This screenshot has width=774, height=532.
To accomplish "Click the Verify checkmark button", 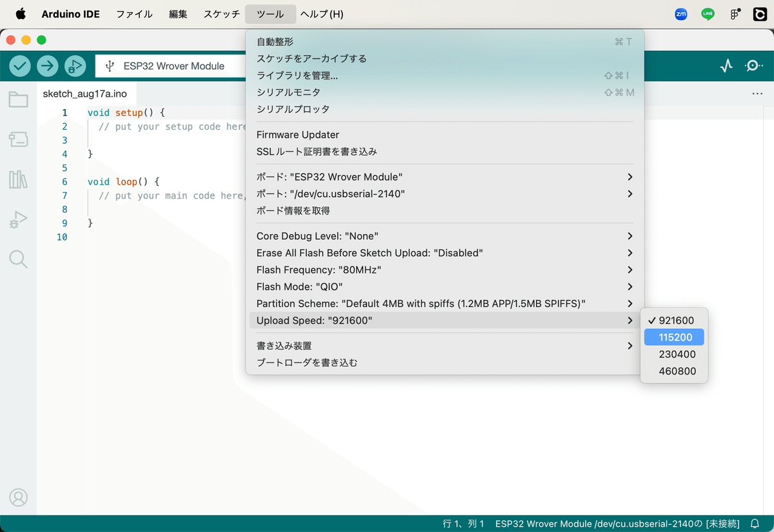I will [20, 66].
